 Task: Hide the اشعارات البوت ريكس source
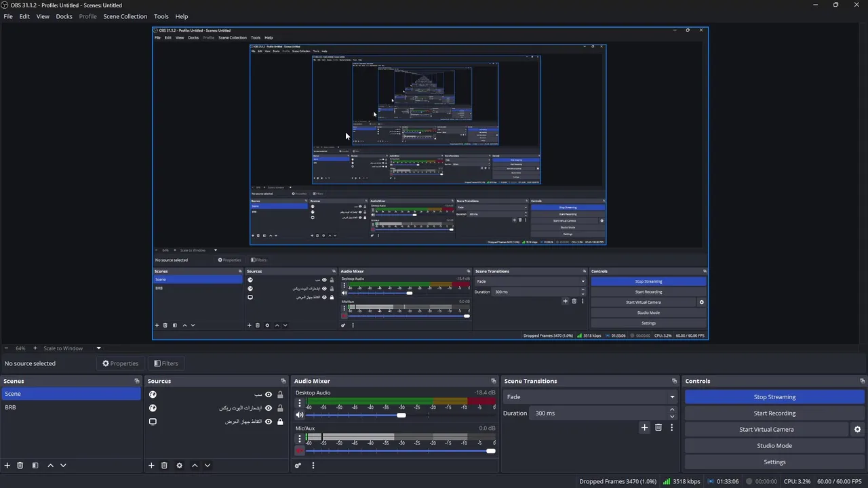[x=269, y=408]
